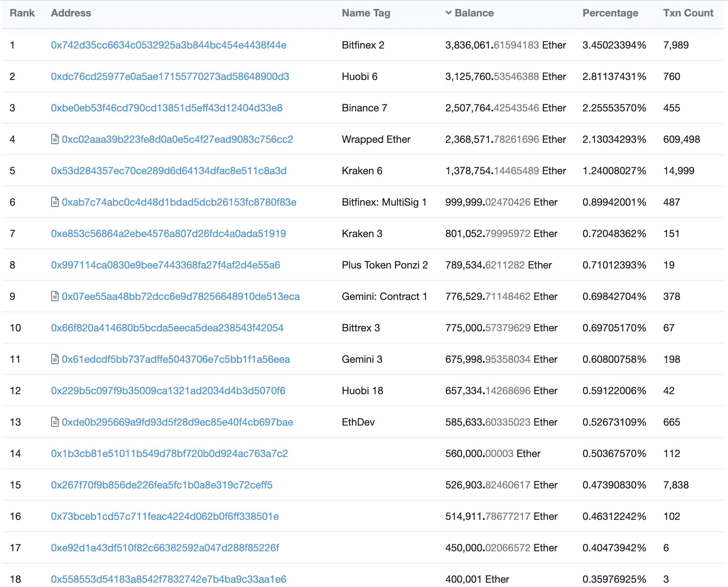
Task: Select the 'Bittrex 3' name tag
Action: tap(361, 328)
